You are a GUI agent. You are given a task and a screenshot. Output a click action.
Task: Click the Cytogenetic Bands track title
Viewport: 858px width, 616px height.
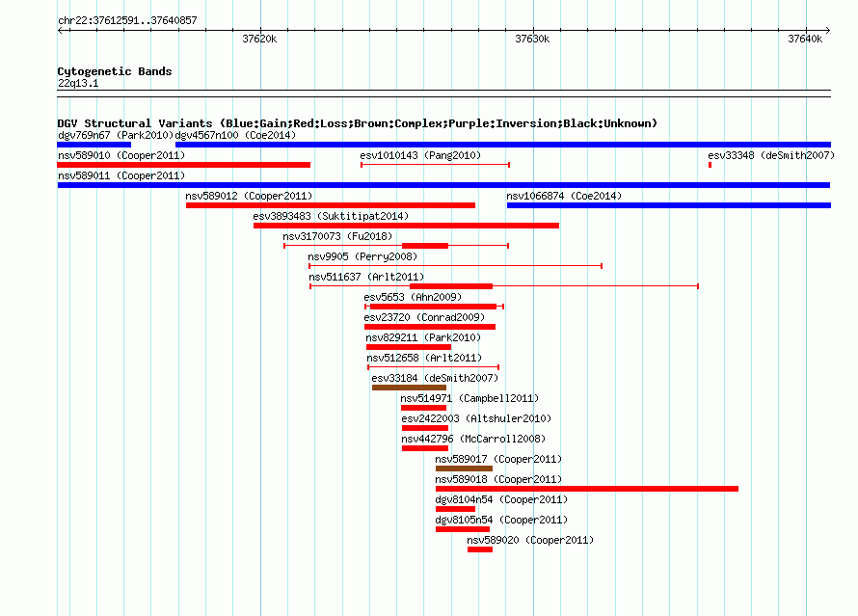115,71
